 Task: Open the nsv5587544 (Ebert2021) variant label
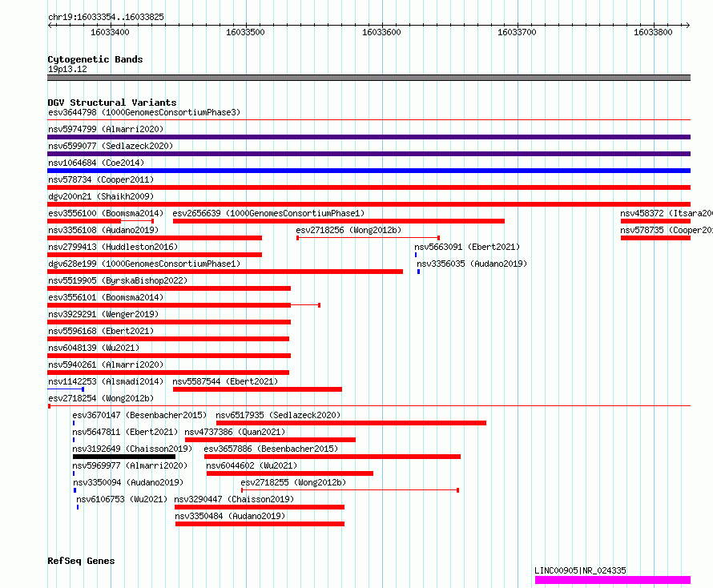[x=225, y=381]
